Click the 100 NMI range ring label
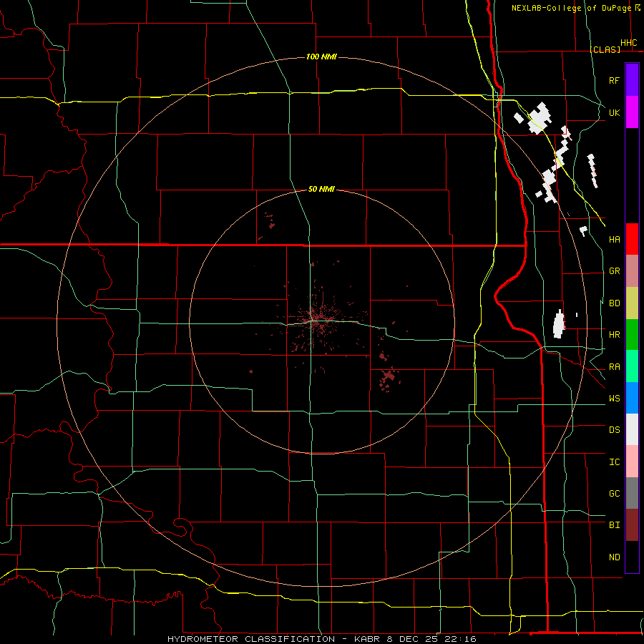 321,57
